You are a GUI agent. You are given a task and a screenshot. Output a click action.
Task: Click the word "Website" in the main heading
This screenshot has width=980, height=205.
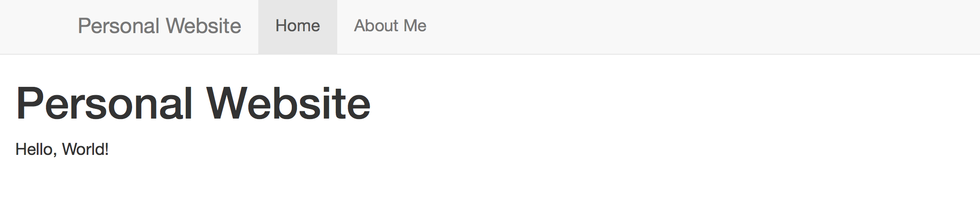288,104
